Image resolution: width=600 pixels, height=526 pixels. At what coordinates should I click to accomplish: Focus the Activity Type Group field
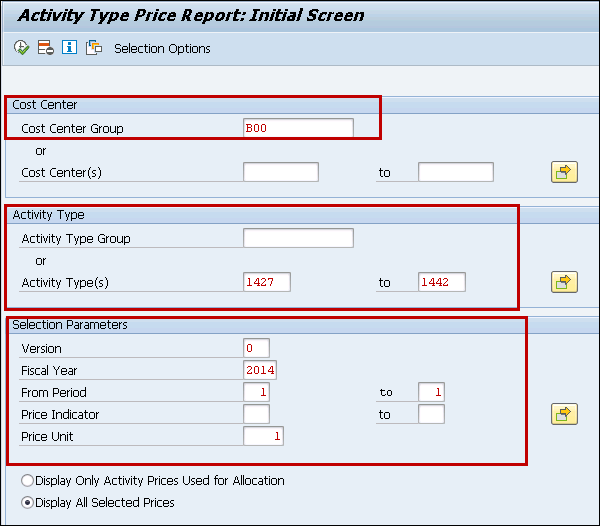[x=298, y=238]
